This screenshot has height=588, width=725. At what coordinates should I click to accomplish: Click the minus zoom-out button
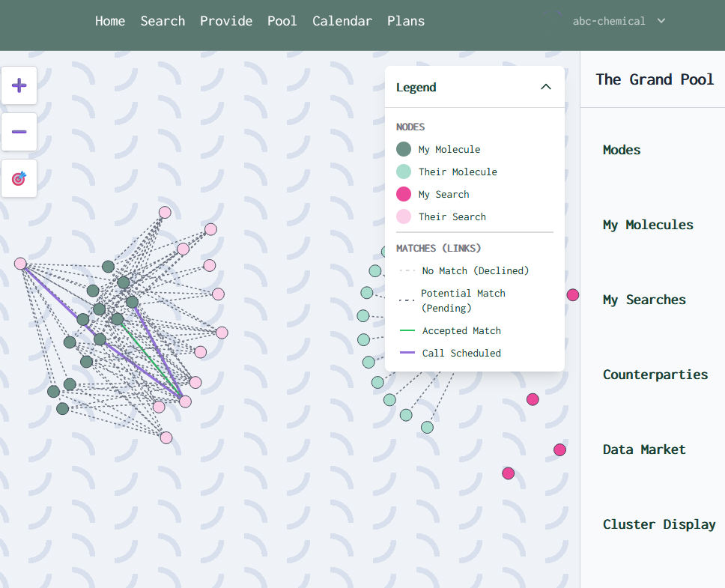coord(19,132)
